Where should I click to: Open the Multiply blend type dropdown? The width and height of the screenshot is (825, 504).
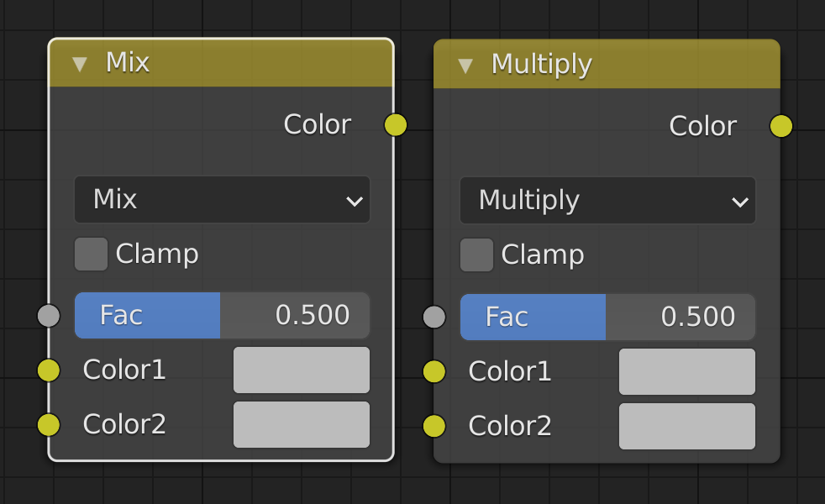(x=607, y=201)
